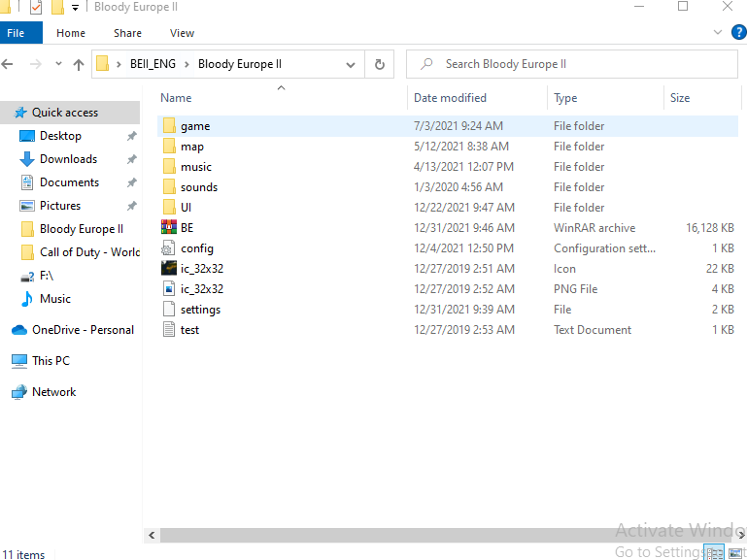Open Network in the sidebar

[x=53, y=392]
